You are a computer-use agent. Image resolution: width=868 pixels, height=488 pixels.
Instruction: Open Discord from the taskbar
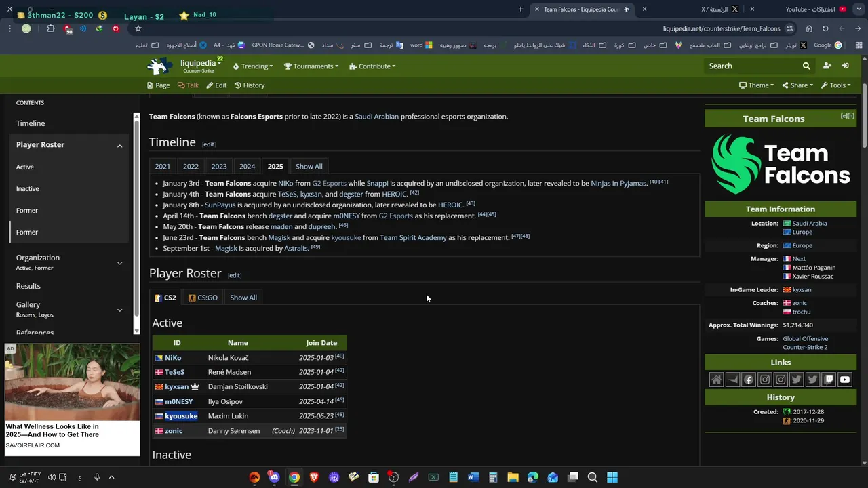[274, 477]
